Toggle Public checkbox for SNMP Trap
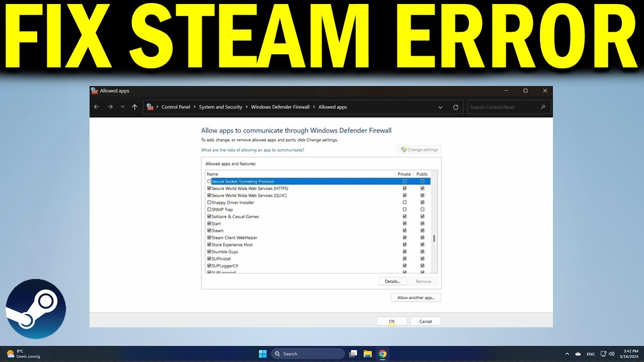Image resolution: width=644 pixels, height=362 pixels. coord(422,210)
